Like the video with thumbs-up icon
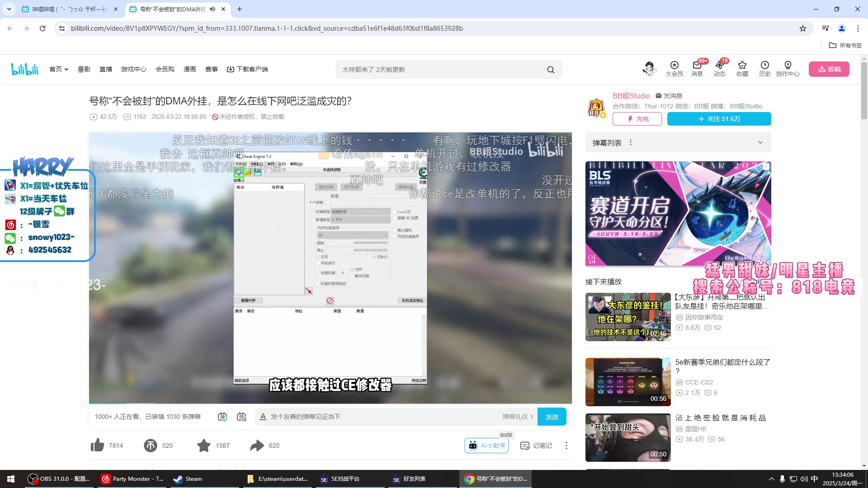The width and height of the screenshot is (868, 488). point(97,446)
